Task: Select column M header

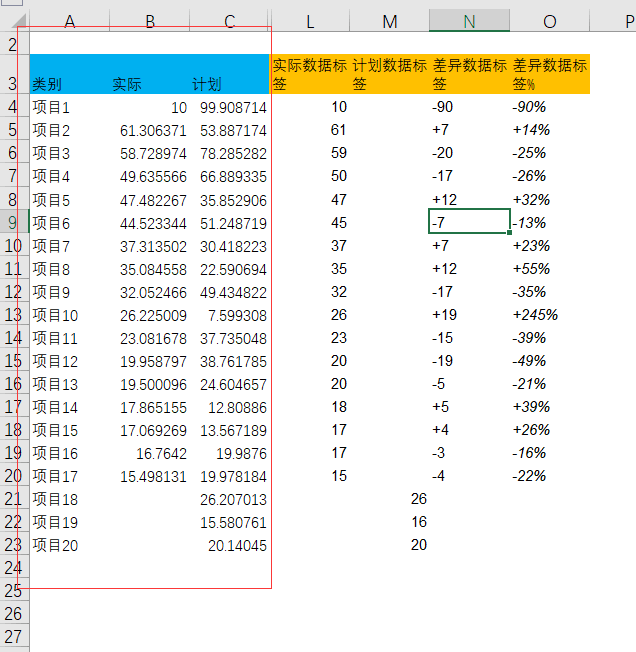Action: [389, 21]
